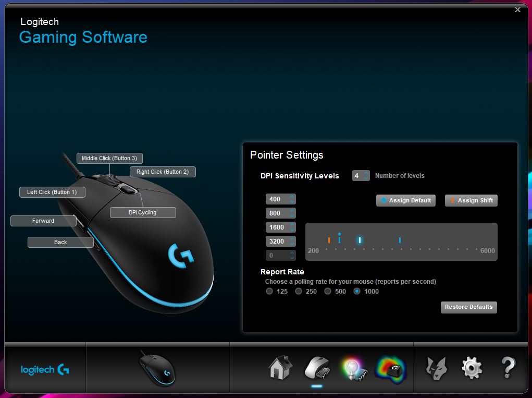Open the input analysis heatmap icon
The height and width of the screenshot is (398, 532).
click(x=391, y=368)
